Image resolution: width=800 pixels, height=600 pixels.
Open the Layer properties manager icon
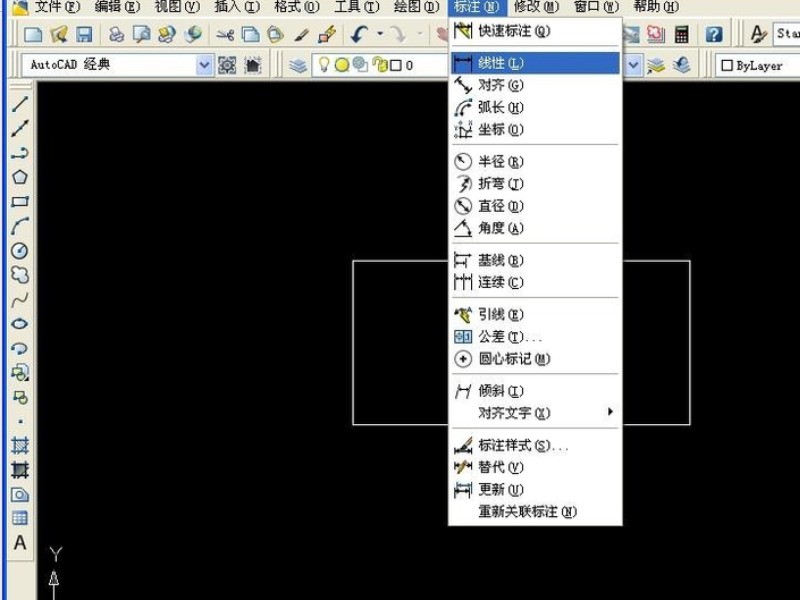pyautogui.click(x=298, y=65)
